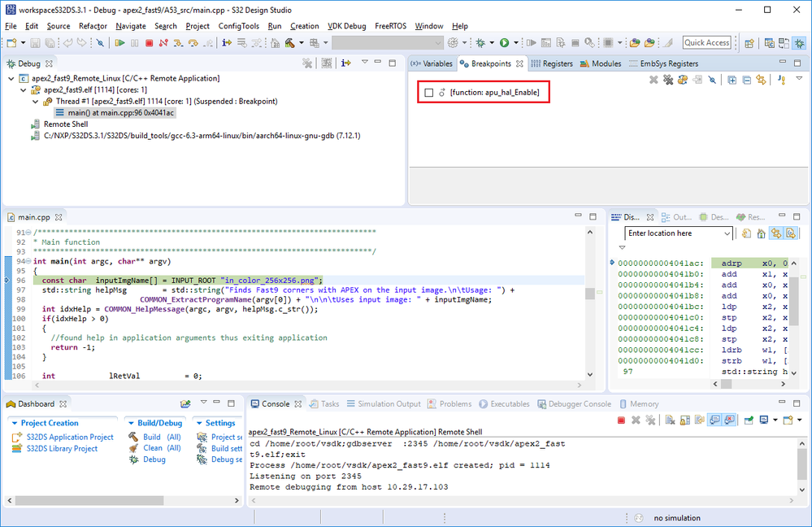The height and width of the screenshot is (527, 812).
Task: Click Expand All icon in Breakpoints view
Action: (x=732, y=80)
